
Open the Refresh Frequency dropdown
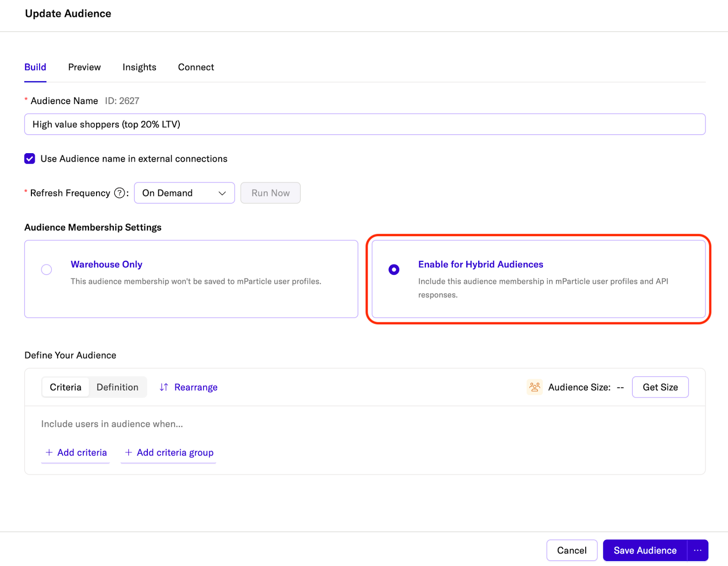click(x=184, y=193)
